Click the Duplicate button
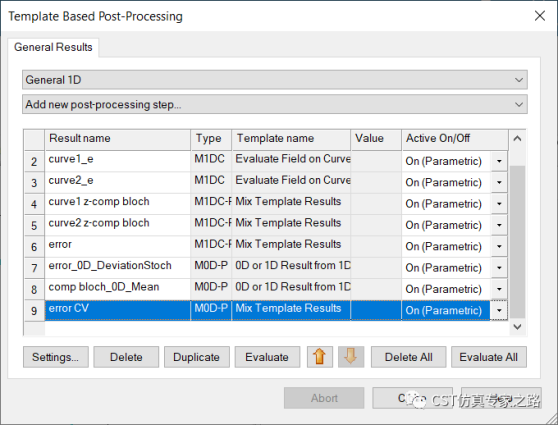 point(196,357)
